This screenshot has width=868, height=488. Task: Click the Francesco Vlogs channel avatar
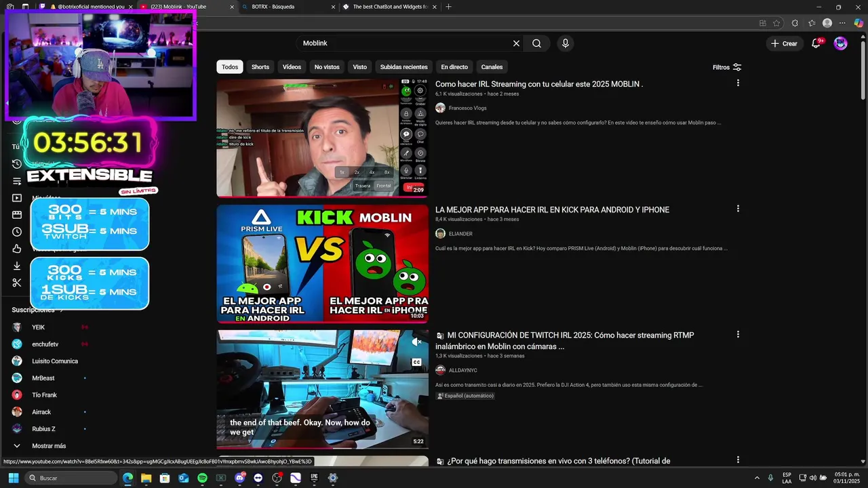[x=440, y=108]
